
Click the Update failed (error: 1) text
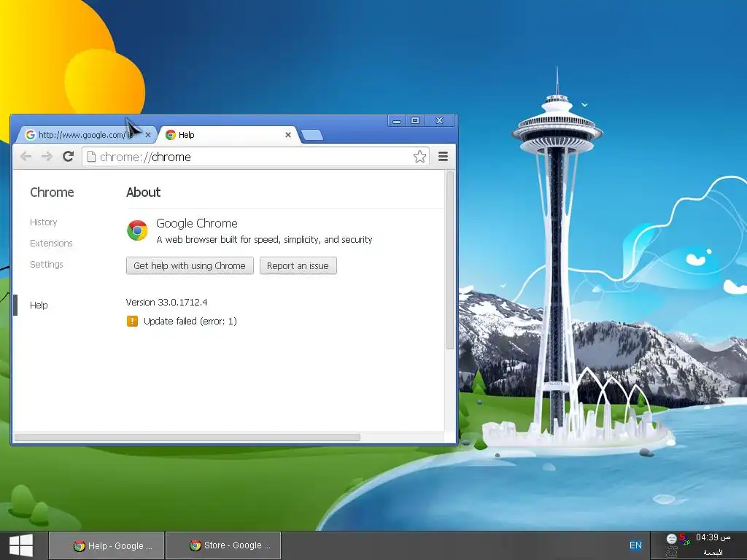pos(190,321)
